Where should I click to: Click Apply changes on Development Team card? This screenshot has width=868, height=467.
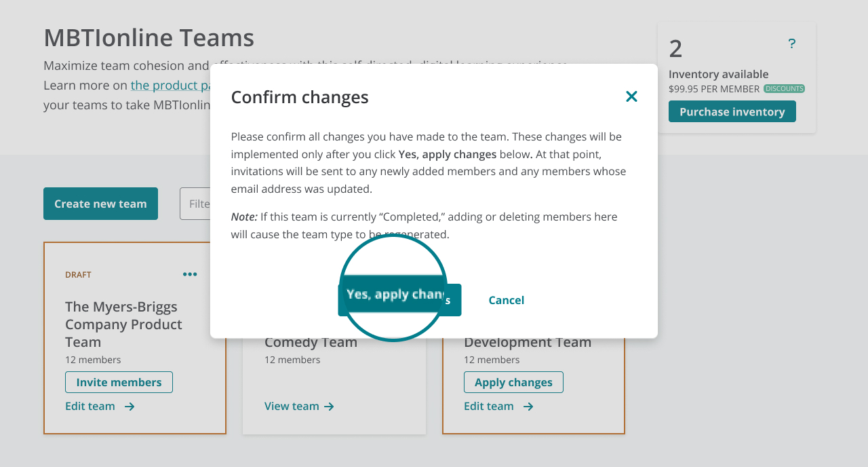tap(513, 382)
